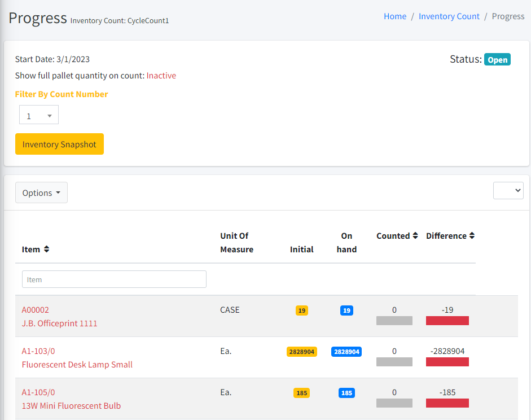Click the yellow Initial badge showing 19

coord(302,310)
